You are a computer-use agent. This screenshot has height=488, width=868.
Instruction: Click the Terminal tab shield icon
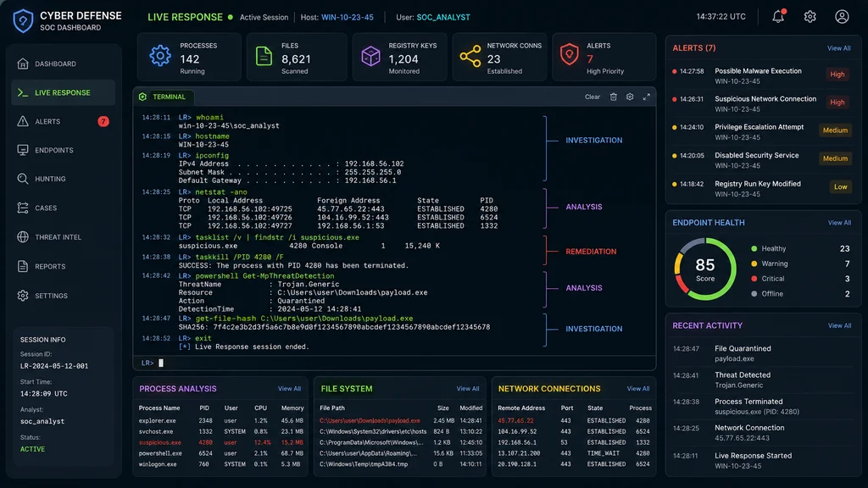(x=142, y=97)
